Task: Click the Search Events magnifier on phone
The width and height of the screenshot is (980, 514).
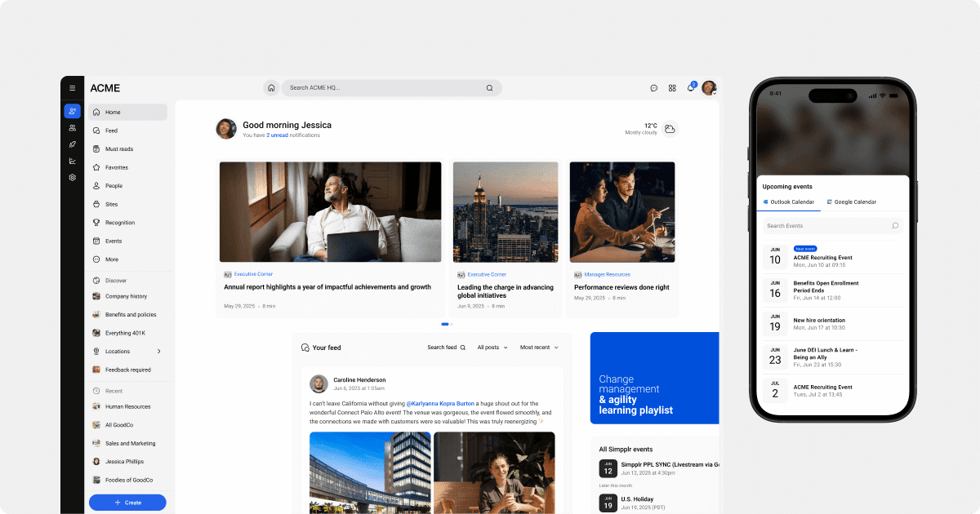Action: click(895, 226)
